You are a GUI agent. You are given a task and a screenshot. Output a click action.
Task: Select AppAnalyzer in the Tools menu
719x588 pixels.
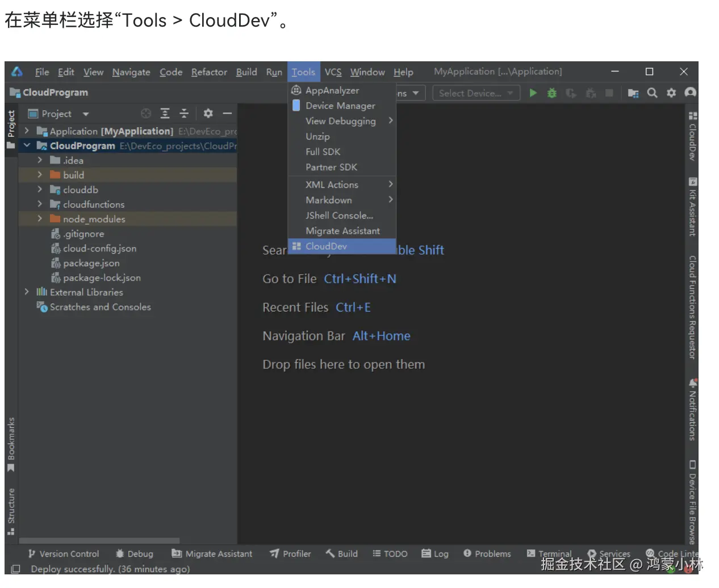coord(342,90)
